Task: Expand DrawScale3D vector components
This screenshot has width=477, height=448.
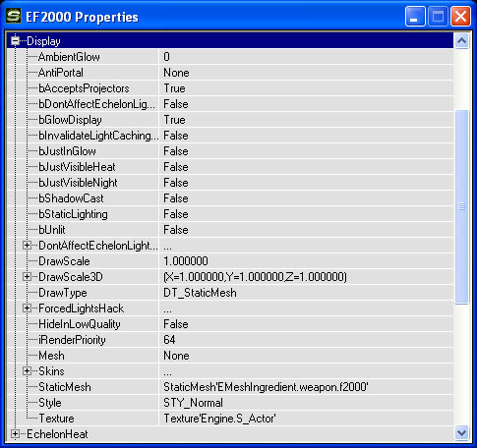Action: 27,277
